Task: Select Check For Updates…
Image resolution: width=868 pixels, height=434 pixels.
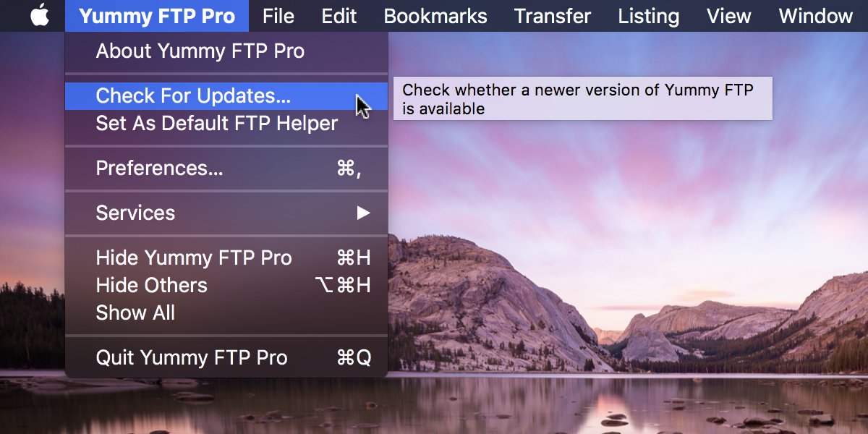Action: pyautogui.click(x=226, y=96)
